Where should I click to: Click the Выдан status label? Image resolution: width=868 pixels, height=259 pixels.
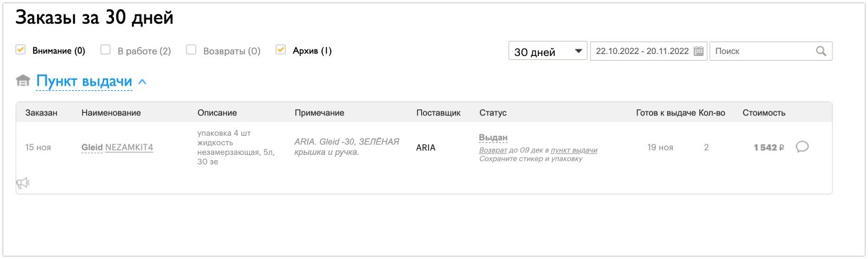pyautogui.click(x=493, y=138)
